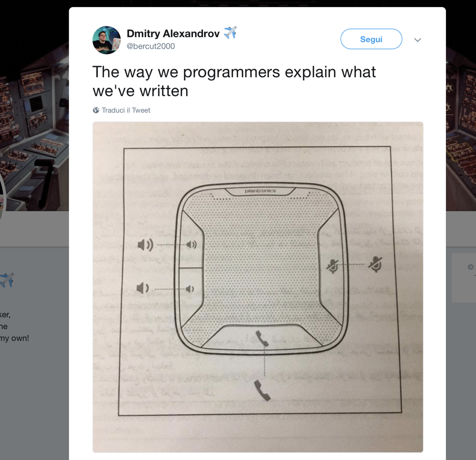Click the large volume down icon left of device
This screenshot has width=476, height=460.
[x=143, y=288]
